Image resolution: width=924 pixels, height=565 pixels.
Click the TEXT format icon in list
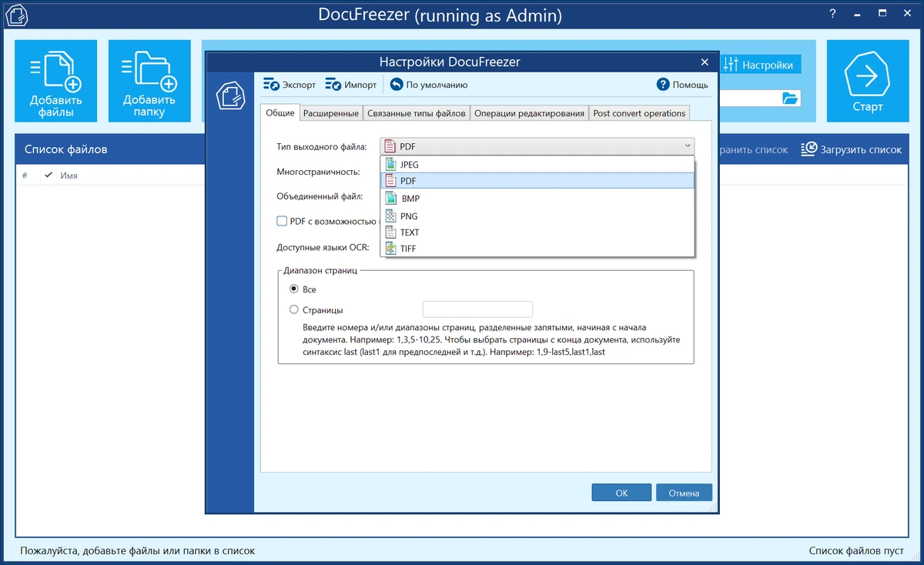390,232
